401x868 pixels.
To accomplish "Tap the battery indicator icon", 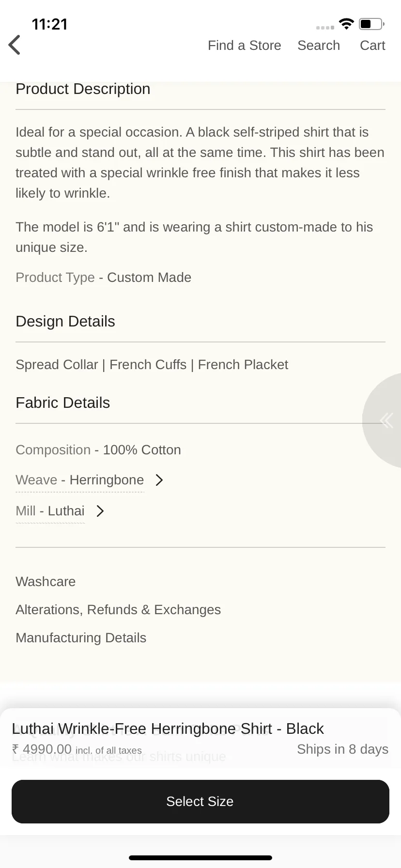I will (371, 24).
